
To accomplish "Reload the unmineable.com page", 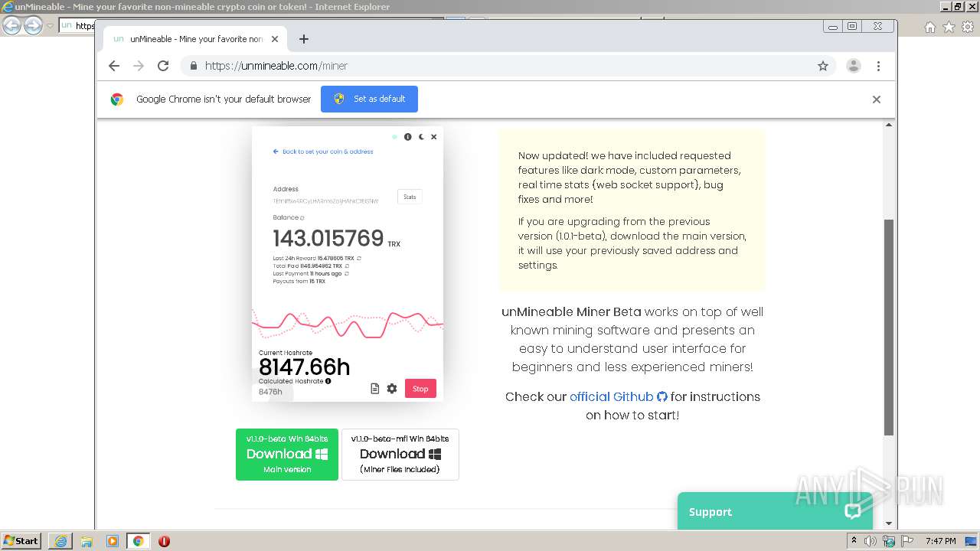I will [163, 66].
